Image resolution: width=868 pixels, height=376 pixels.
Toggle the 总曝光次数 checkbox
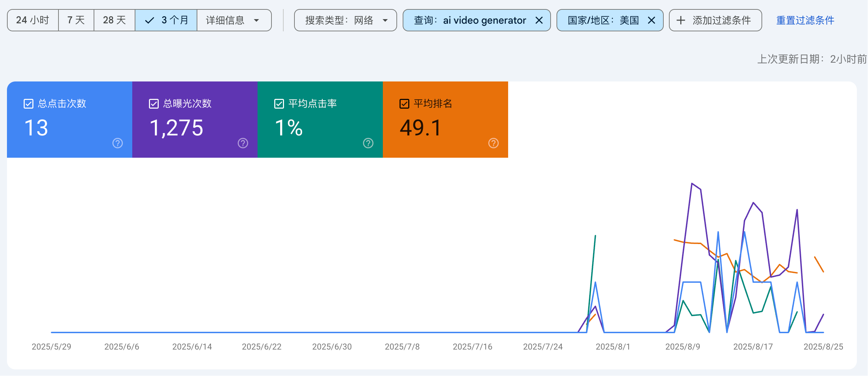[154, 104]
